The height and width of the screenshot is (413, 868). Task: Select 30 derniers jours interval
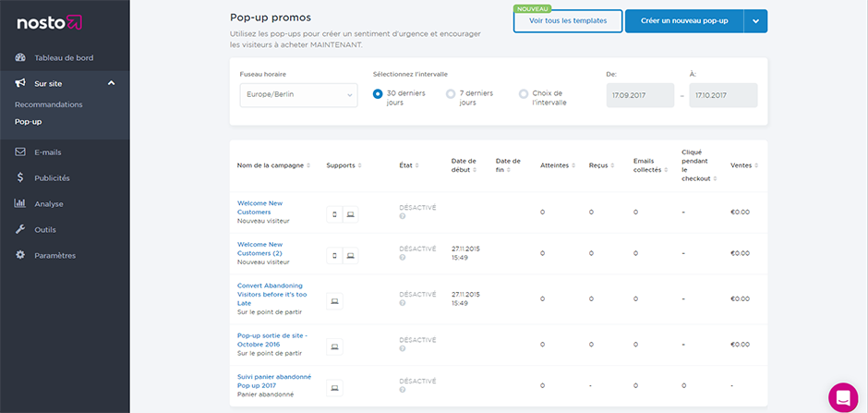[x=378, y=94]
